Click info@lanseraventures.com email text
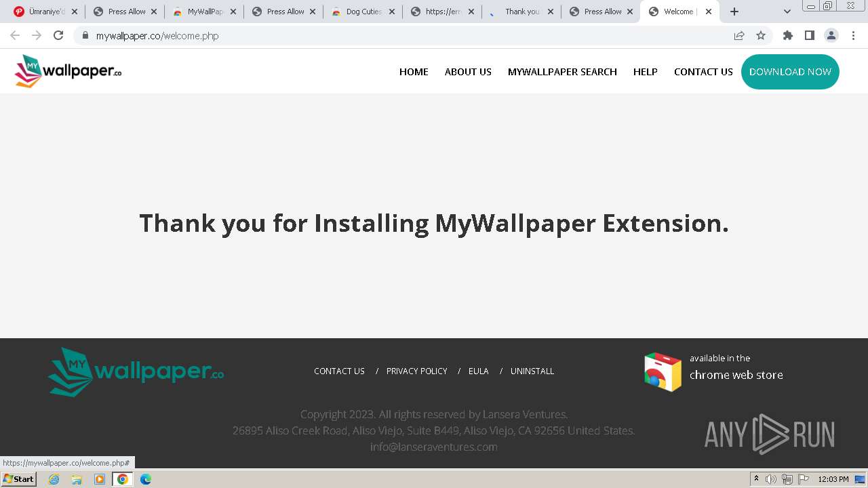868x488 pixels. pyautogui.click(x=434, y=447)
